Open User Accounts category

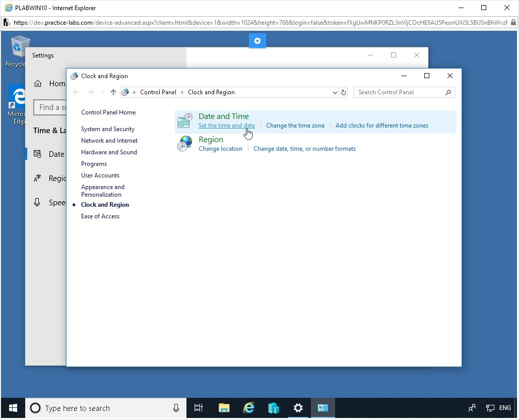[x=100, y=175]
